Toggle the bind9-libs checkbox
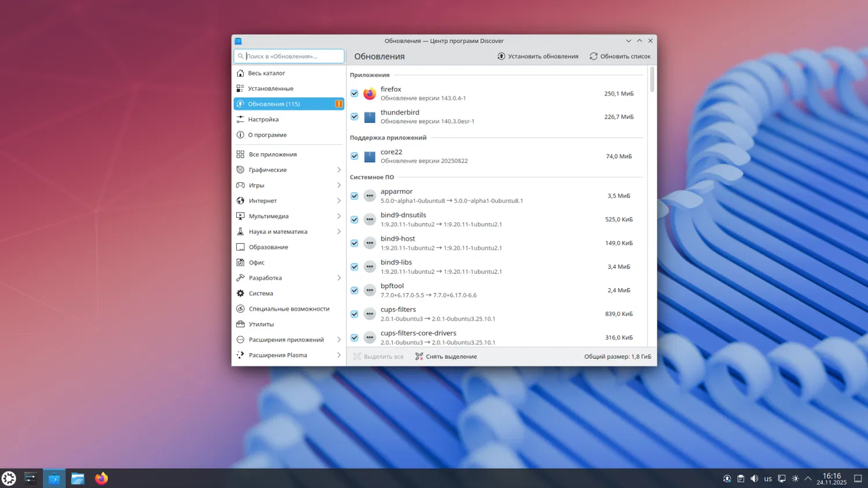868x488 pixels. click(355, 267)
